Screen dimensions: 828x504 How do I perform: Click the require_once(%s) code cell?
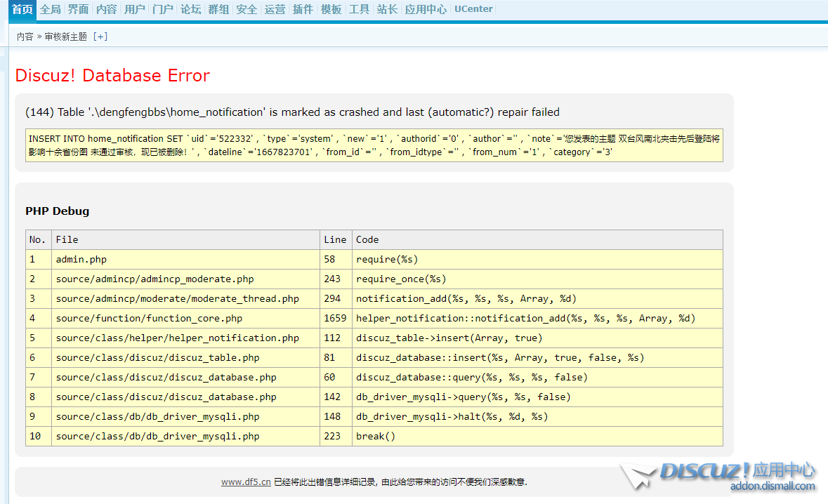[537, 279]
